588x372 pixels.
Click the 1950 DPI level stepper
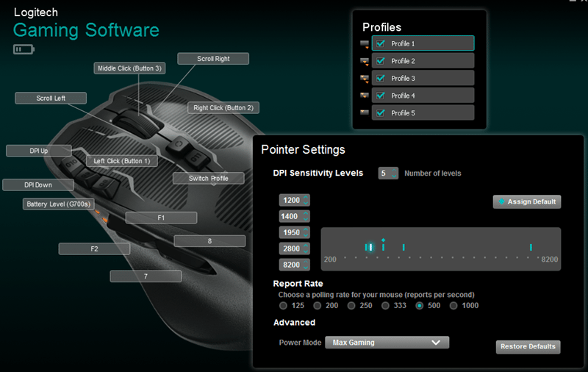point(306,232)
